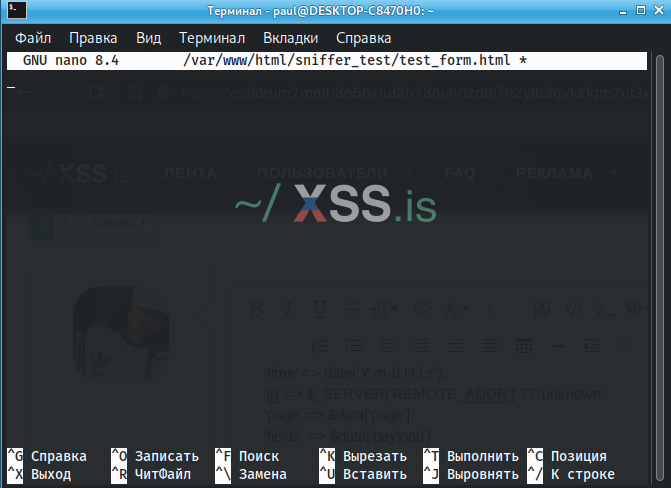Minimize the terminal window
Viewport: 671px width, 488px height.
coord(623,11)
